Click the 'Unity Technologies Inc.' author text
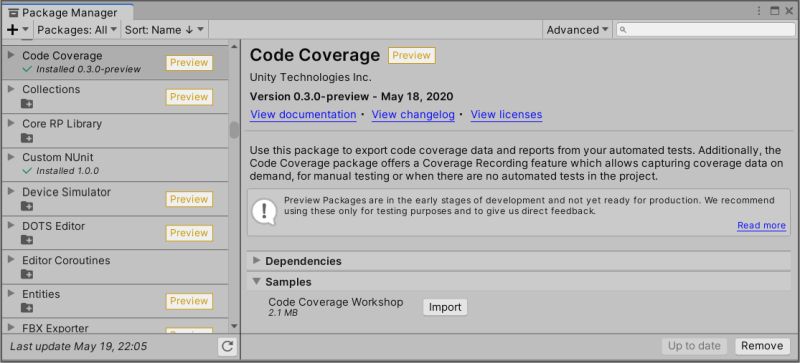Screen dimensions: 800x363 [311, 78]
